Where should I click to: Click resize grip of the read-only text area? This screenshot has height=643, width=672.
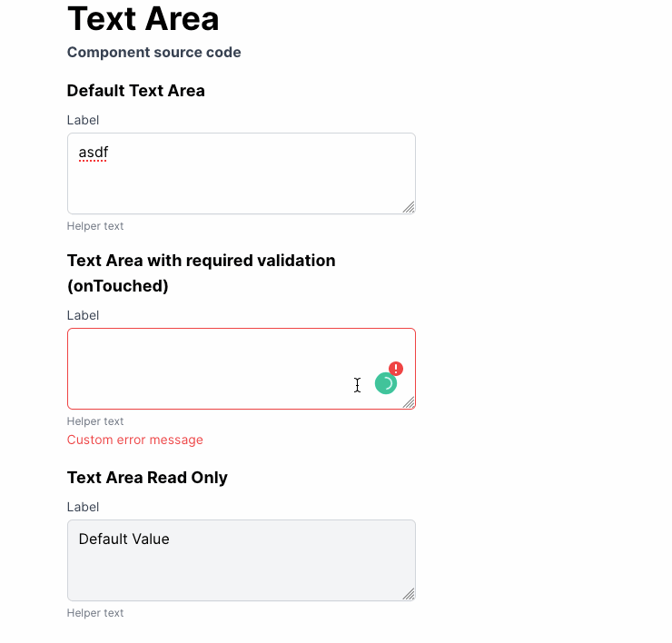click(x=409, y=594)
